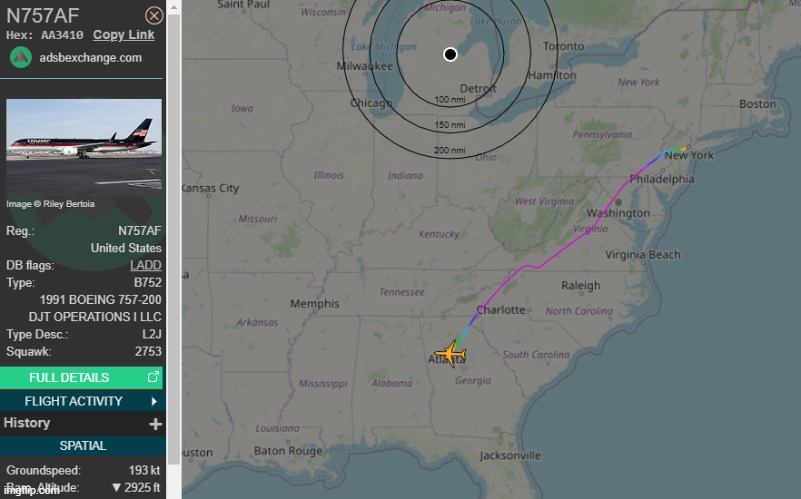Open external link icon on Full Details
Viewport: 801px width, 499px height.
point(153,377)
